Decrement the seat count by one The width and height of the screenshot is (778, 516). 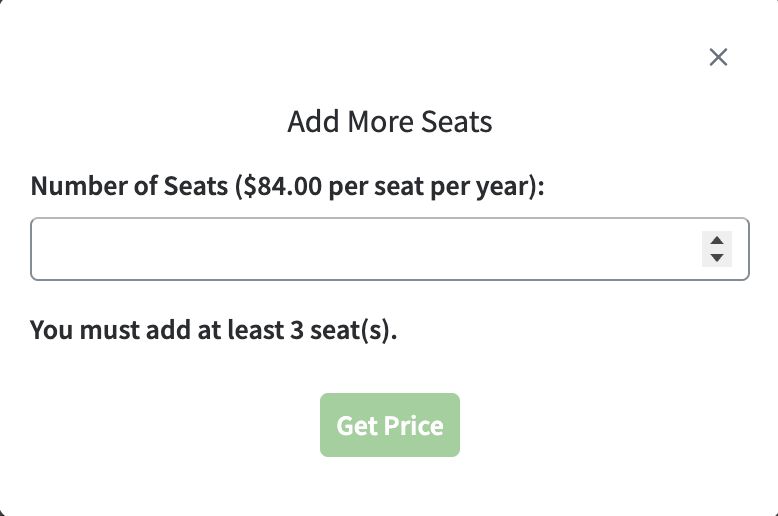pos(716,258)
